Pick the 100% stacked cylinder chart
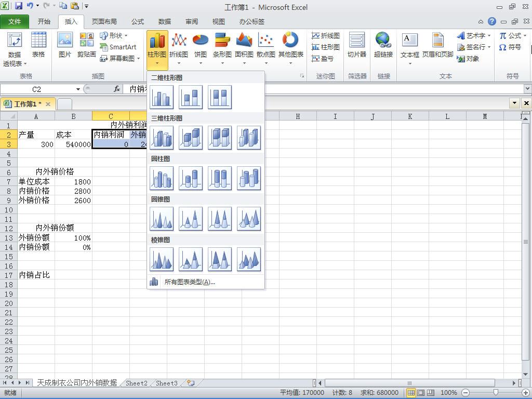 (220, 178)
